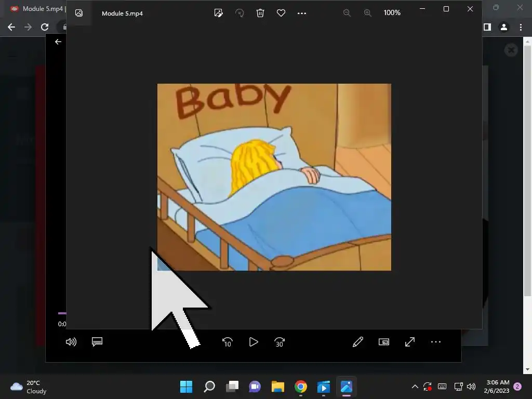Zoom in using the magnifier plus icon
This screenshot has width=532, height=399.
367,13
